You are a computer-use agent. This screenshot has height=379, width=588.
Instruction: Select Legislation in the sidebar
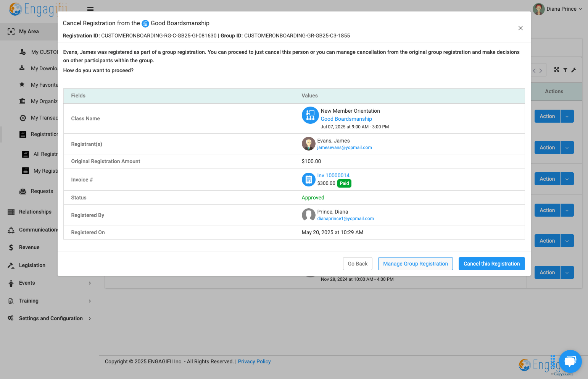click(x=32, y=265)
